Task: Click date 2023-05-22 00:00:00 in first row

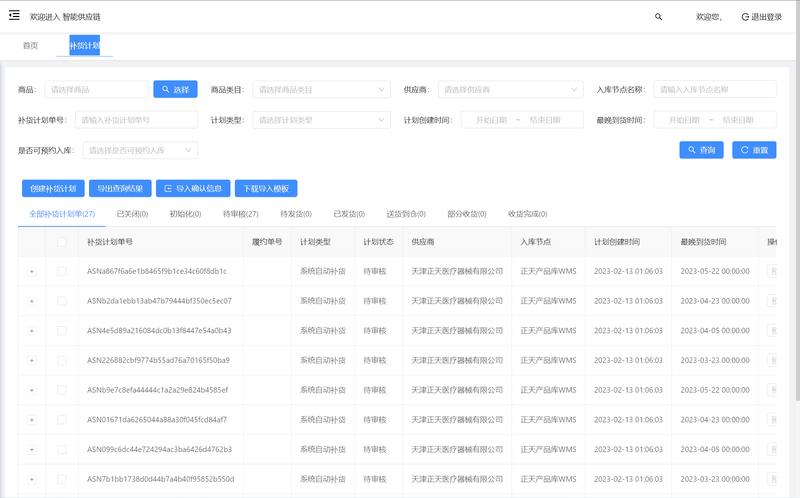Action: pos(715,271)
